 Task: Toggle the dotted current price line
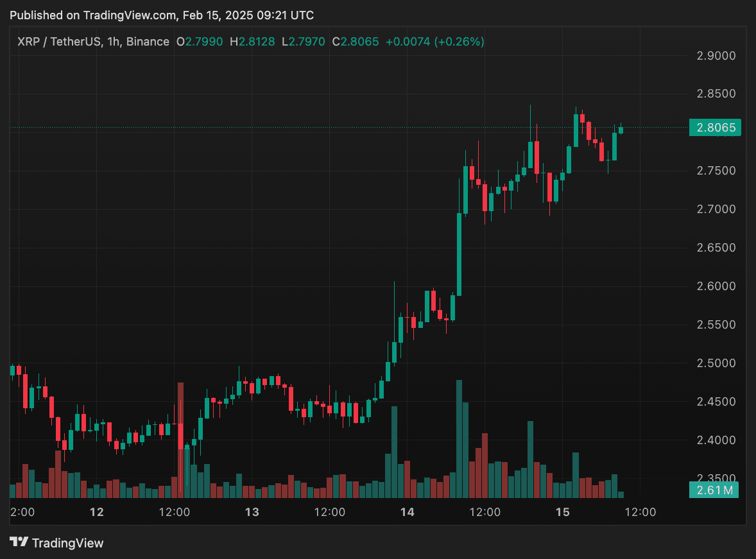click(x=321, y=128)
